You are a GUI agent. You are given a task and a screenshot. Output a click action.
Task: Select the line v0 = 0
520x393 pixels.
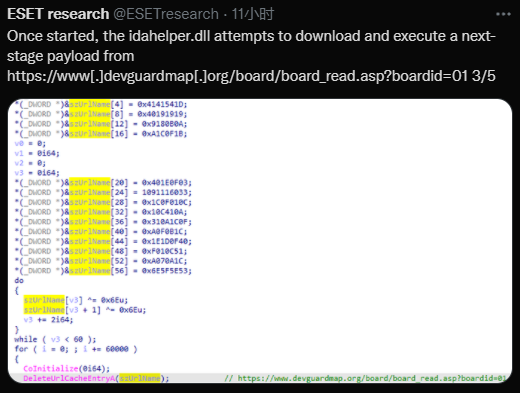(x=30, y=143)
